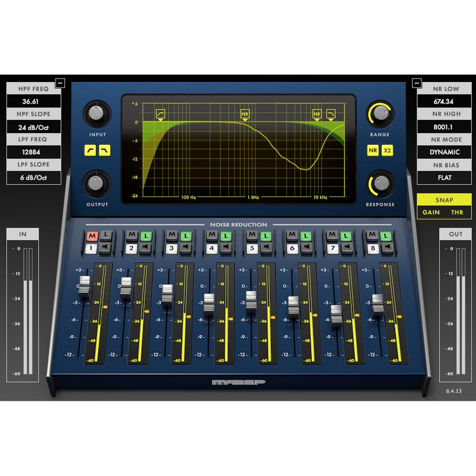
Task: Select THR in the Snap section
Action: 457,212
